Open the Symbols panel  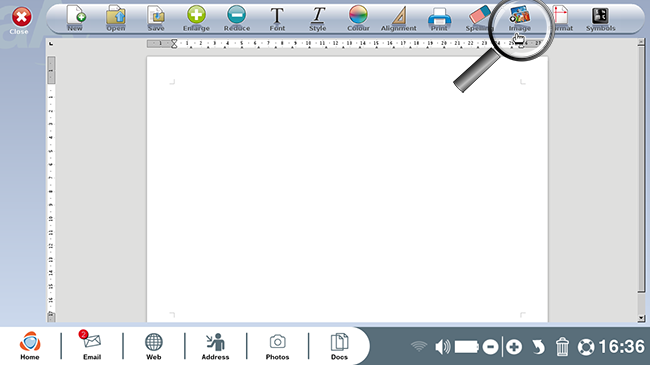click(600, 19)
